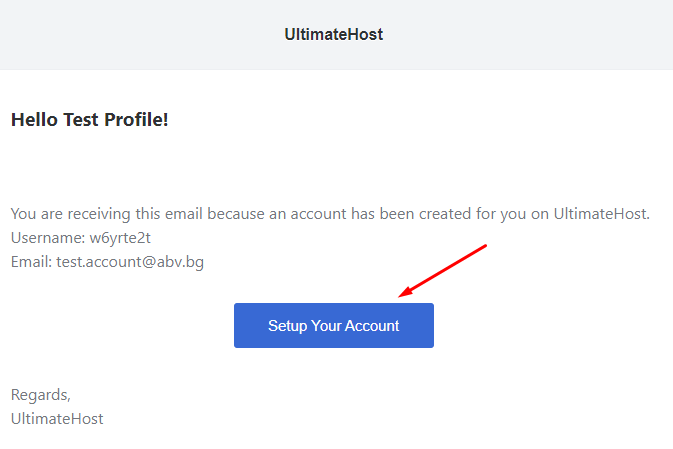The height and width of the screenshot is (449, 673).
Task: Click the word 'Account' on the blue button
Action: 372,326
